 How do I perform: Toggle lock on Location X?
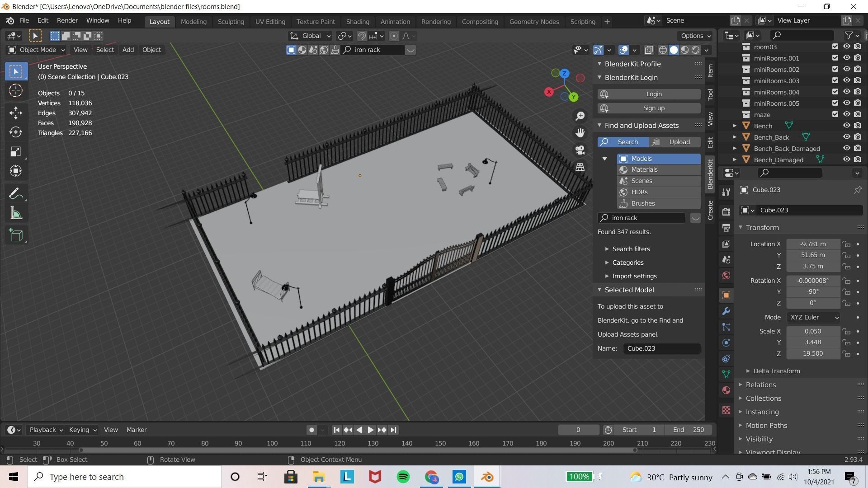click(846, 244)
